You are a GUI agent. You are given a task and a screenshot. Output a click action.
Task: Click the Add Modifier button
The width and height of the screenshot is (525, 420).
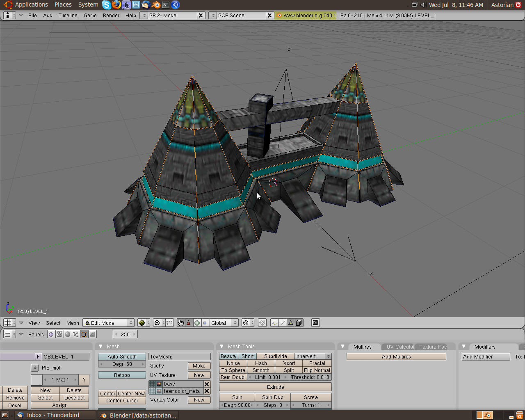[486, 357]
